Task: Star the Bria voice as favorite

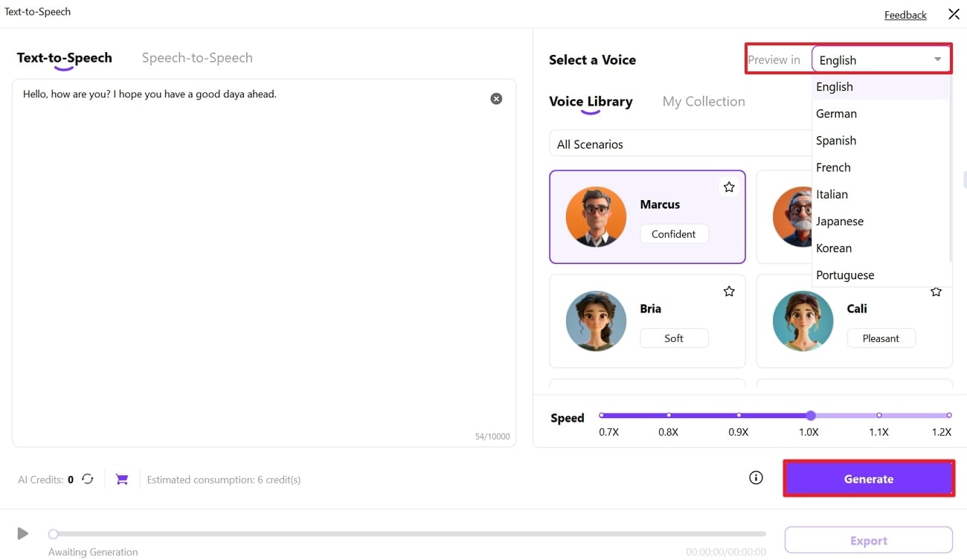Action: pyautogui.click(x=729, y=292)
